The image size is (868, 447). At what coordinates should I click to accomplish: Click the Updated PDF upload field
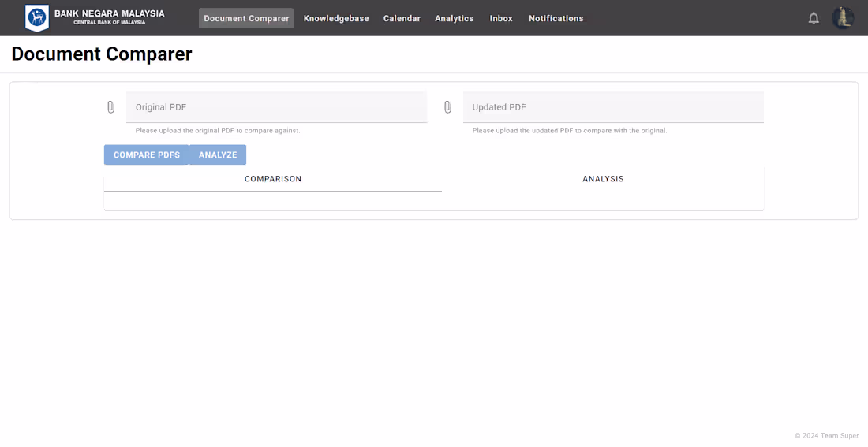(x=613, y=107)
